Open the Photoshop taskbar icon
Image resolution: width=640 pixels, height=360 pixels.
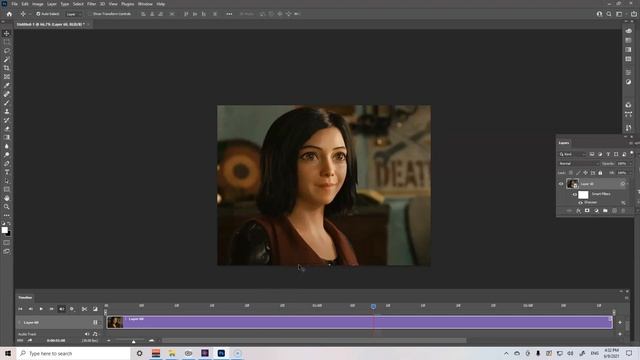click(x=221, y=353)
